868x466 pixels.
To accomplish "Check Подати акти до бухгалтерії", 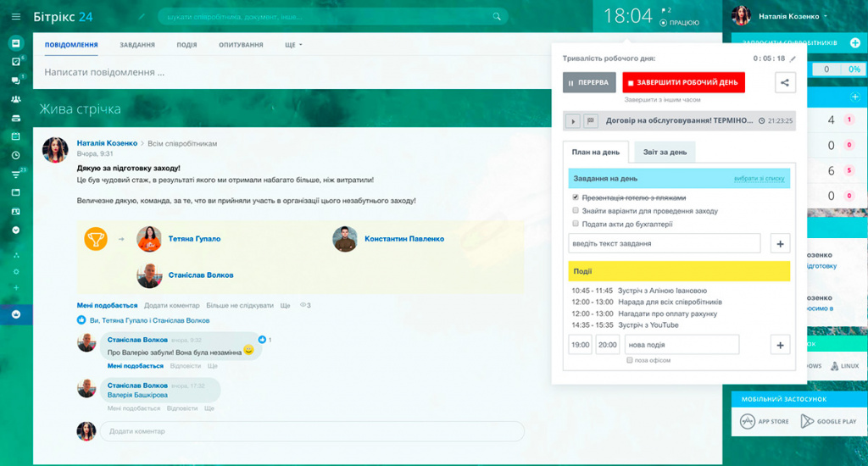I will tap(576, 224).
